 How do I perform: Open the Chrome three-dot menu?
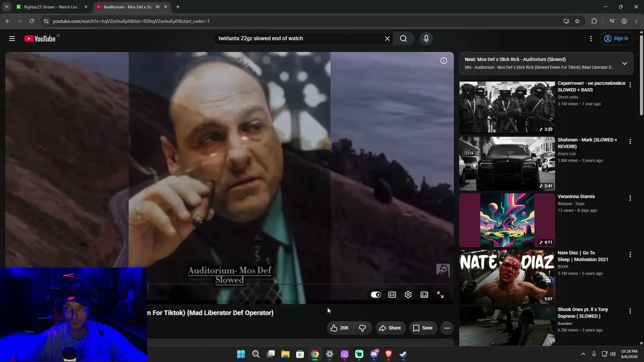[636, 21]
